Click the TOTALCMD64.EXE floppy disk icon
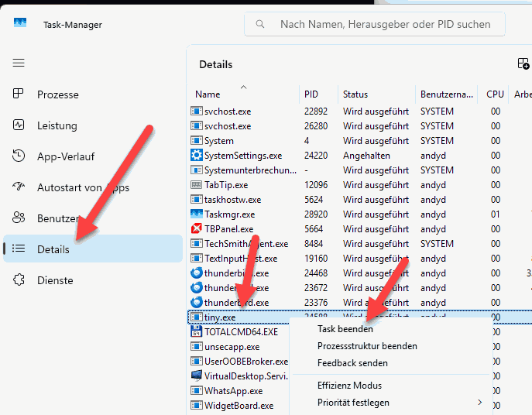 click(x=196, y=331)
